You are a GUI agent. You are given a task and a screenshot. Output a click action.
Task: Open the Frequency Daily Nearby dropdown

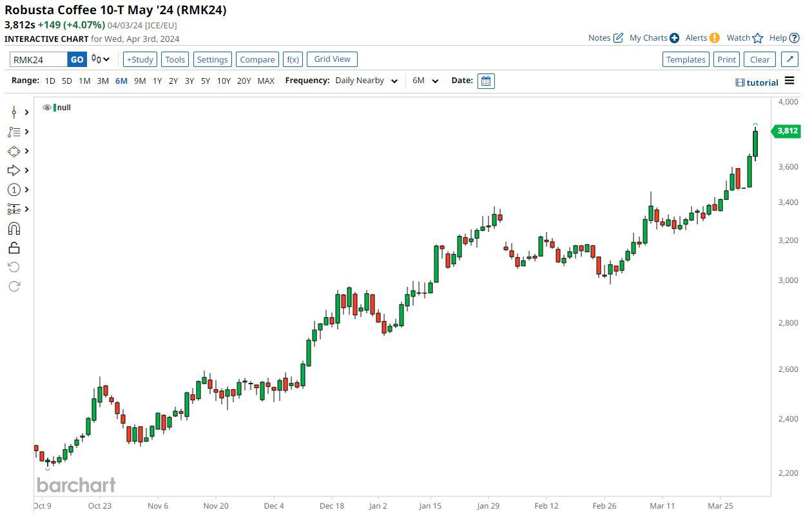click(366, 81)
